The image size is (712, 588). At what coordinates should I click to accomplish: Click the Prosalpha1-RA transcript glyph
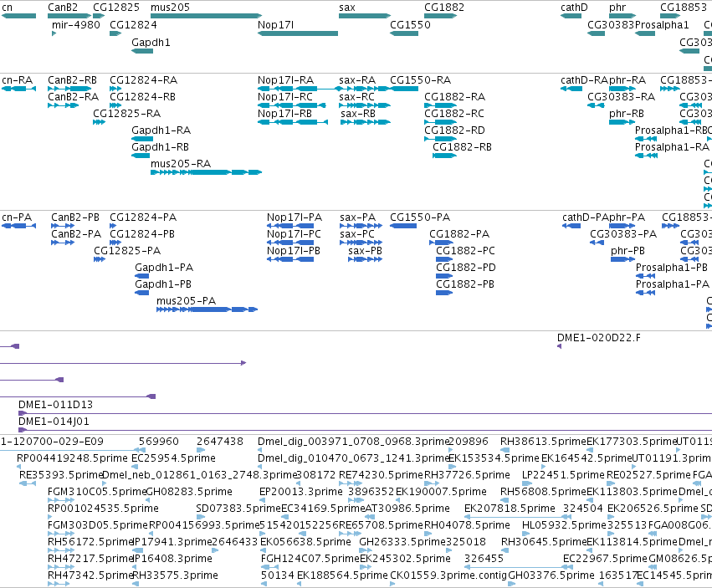pyautogui.click(x=646, y=156)
